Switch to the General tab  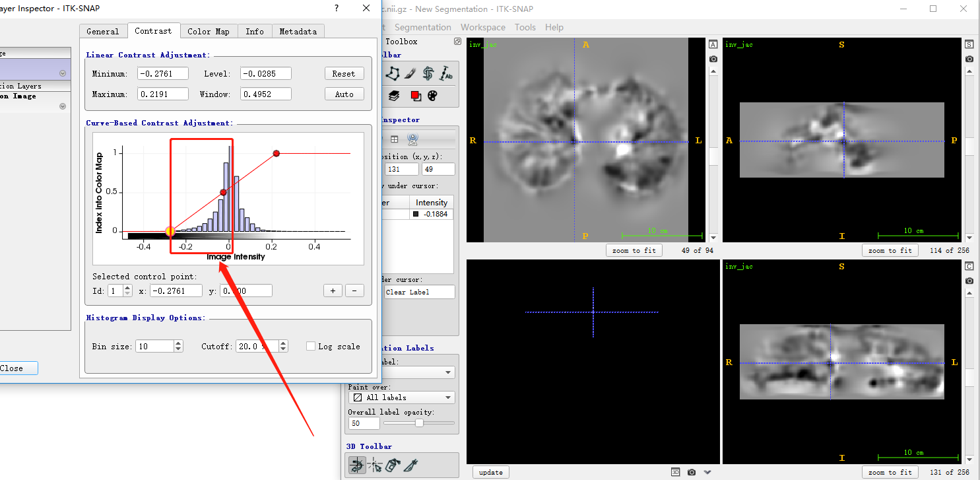[103, 31]
